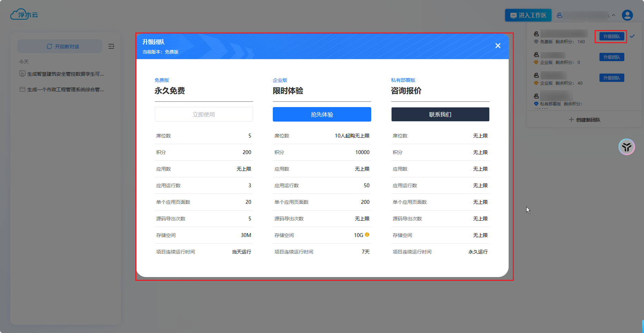Open the user avatar profile icon
Screen dimensions: 644x333
pyautogui.click(x=627, y=15)
